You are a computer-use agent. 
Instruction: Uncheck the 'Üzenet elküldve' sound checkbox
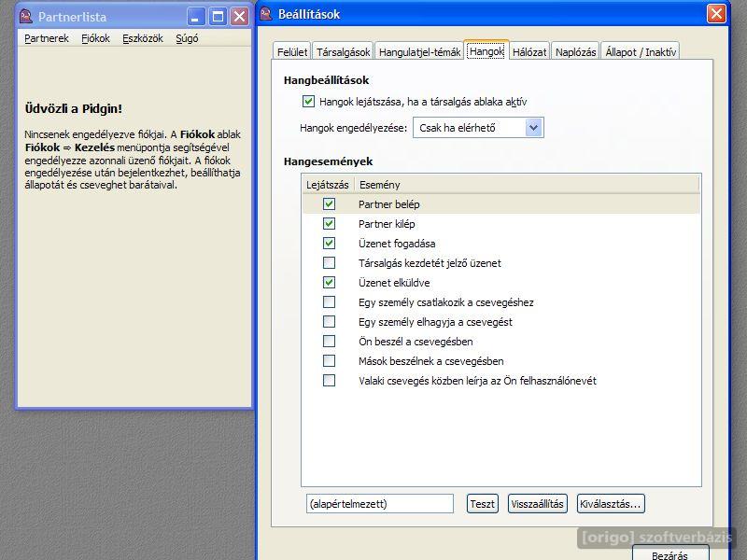[329, 283]
